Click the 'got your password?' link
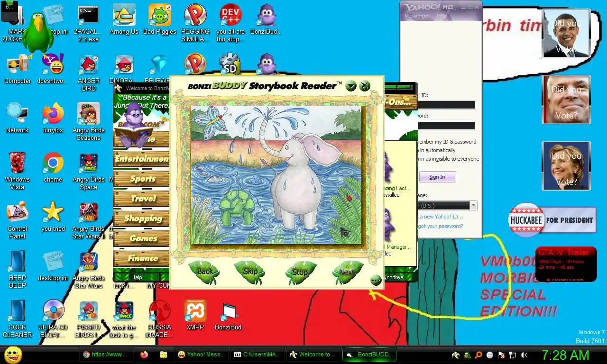Screen dimensions: 607x364 [x=441, y=226]
